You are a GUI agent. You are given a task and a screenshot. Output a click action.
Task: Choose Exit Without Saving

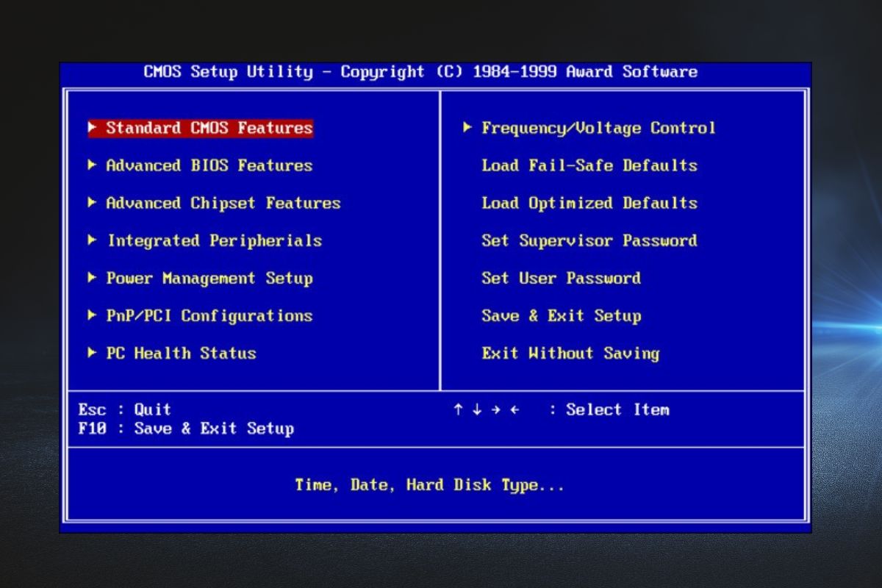tap(570, 353)
